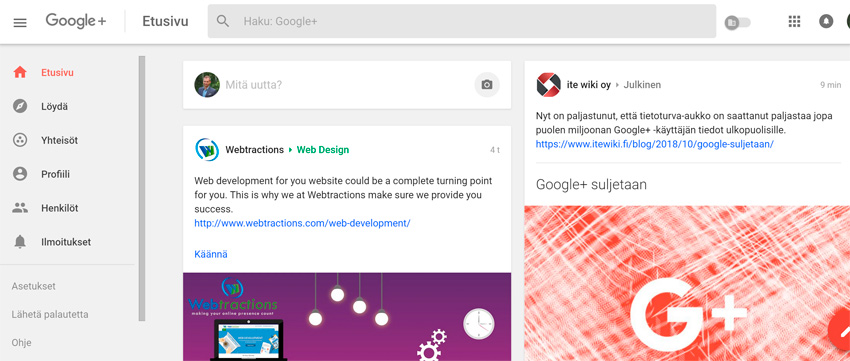Click the ite wiki oy avatar icon

549,85
